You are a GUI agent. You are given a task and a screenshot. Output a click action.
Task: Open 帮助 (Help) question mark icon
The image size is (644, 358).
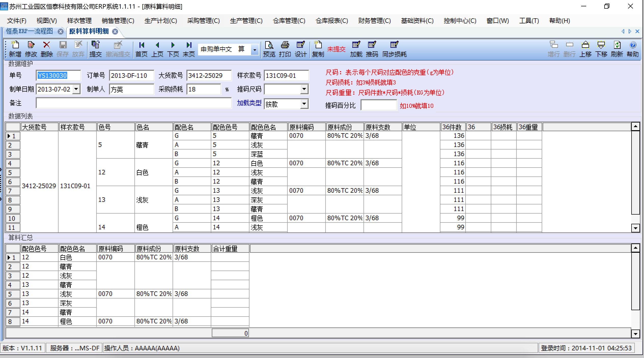pos(633,49)
